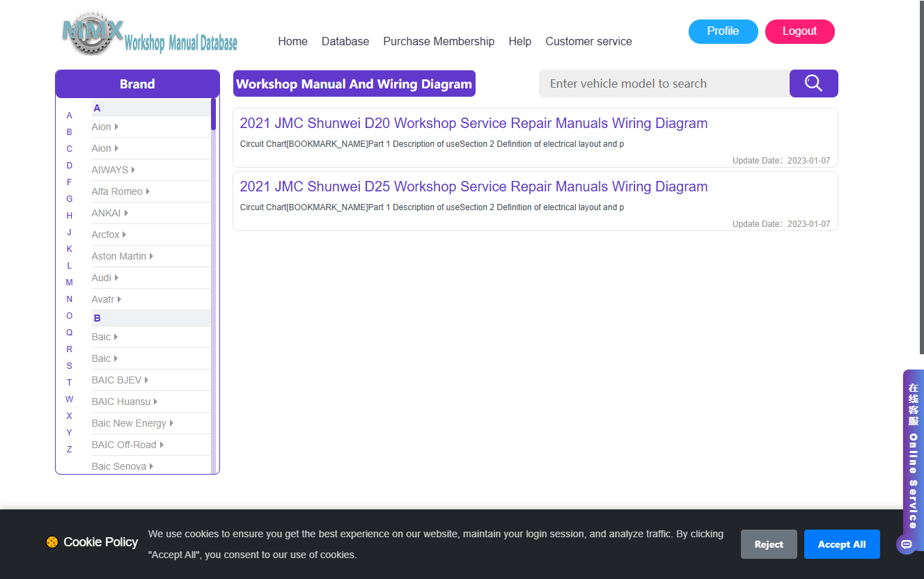Jump to letter R in brand index

(70, 349)
